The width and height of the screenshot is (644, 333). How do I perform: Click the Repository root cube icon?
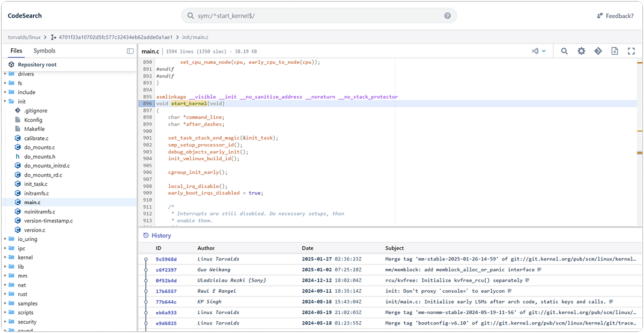(x=12, y=64)
